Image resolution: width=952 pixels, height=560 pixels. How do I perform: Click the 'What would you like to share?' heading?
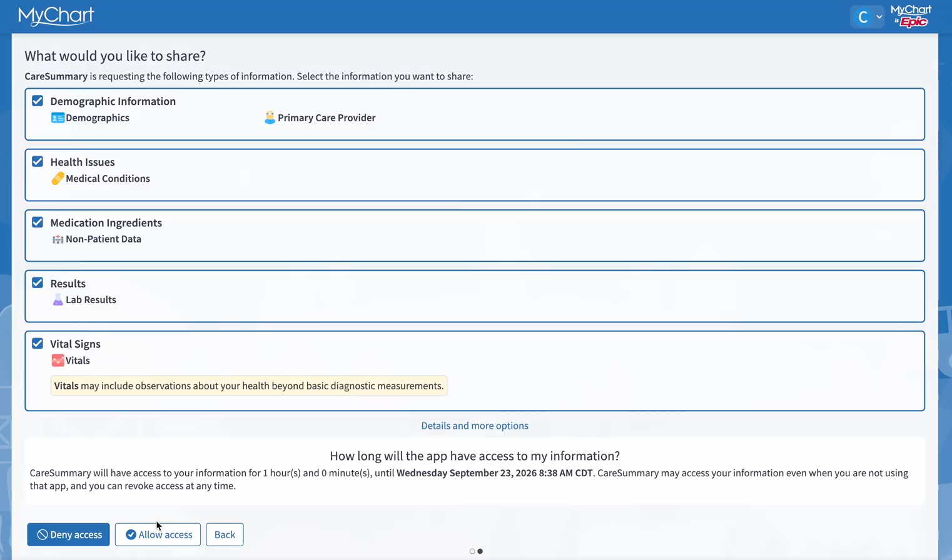coord(115,56)
